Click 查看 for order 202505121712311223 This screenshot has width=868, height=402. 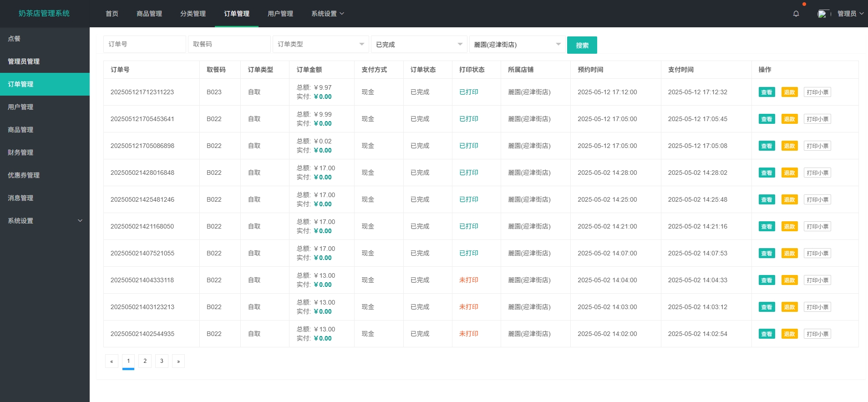766,92
